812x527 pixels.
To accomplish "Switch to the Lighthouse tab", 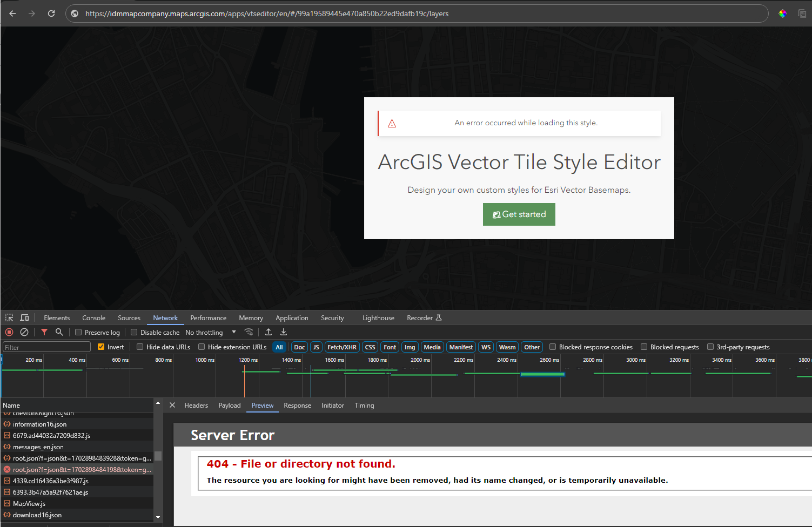I will [378, 318].
